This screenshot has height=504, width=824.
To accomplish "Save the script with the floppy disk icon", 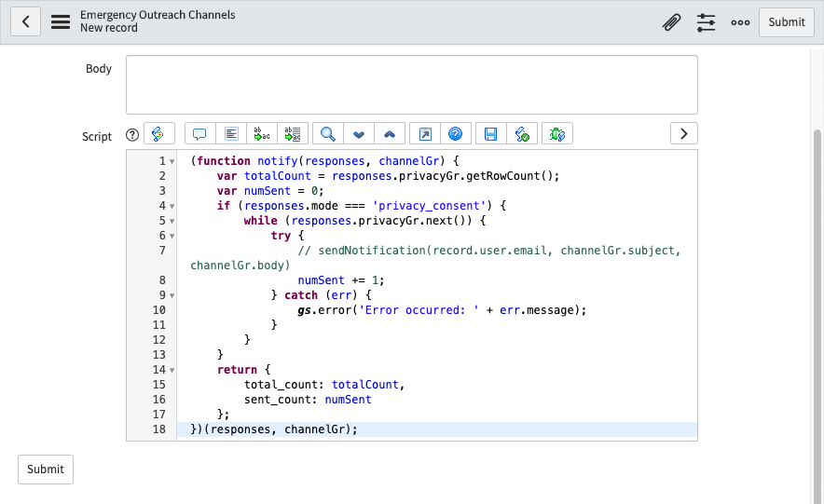I will pos(491,134).
